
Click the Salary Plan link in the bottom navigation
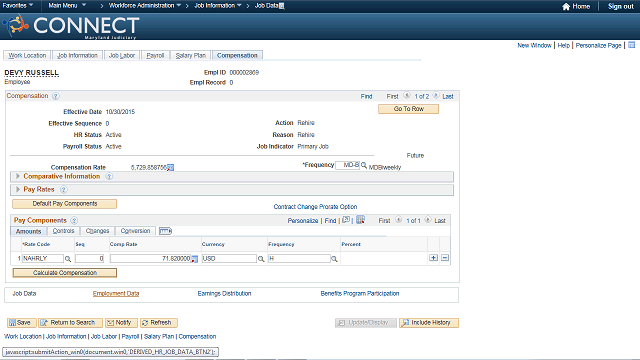pos(159,337)
